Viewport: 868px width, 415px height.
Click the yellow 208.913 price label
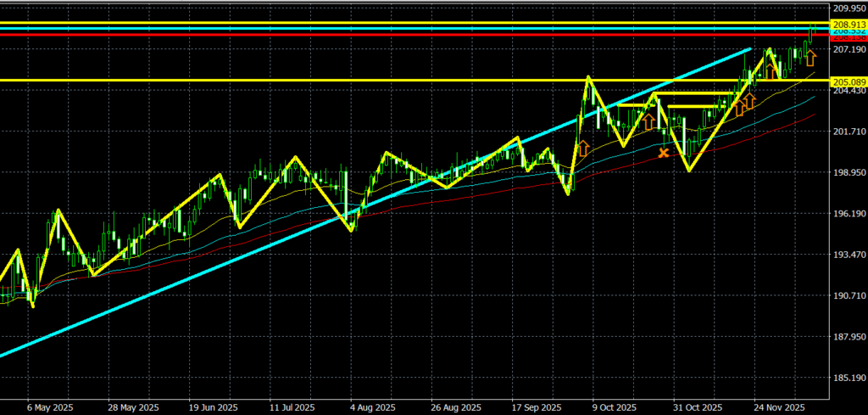[x=848, y=23]
